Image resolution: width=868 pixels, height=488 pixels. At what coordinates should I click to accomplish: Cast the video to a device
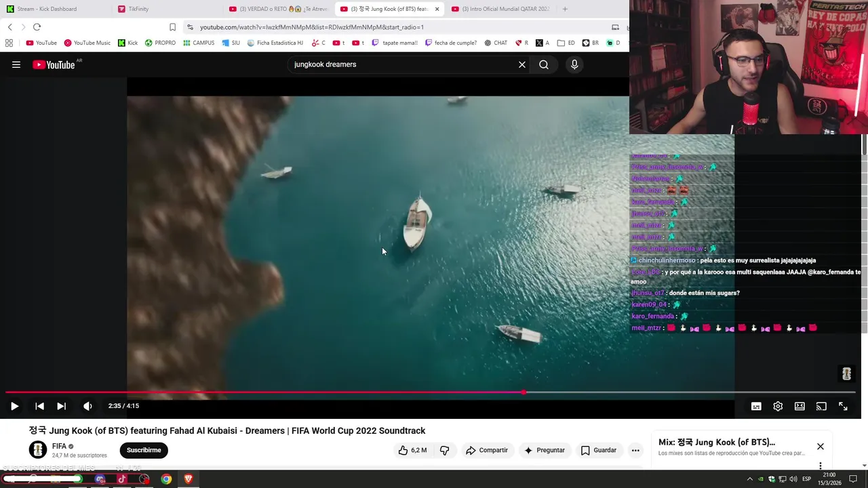pyautogui.click(x=821, y=406)
